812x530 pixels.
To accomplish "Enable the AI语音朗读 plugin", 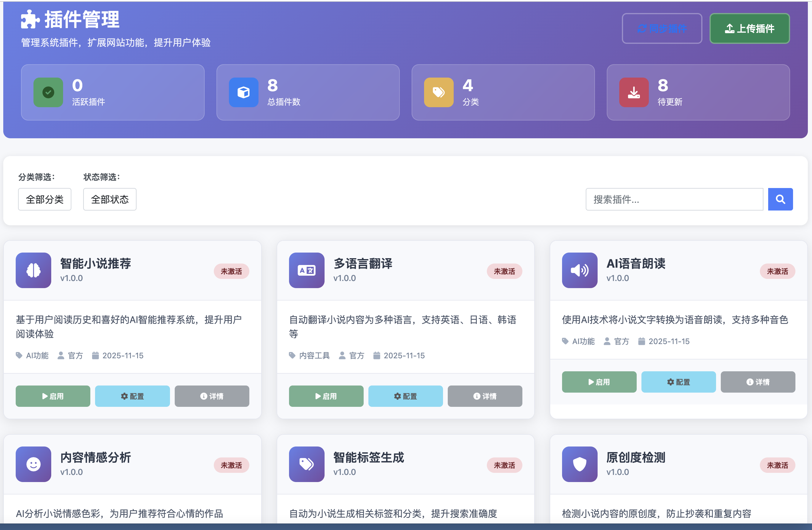I will coord(599,382).
